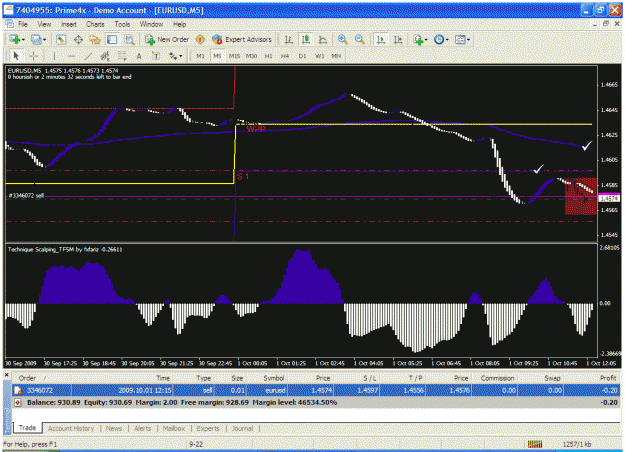Open the Expert Advisors button

point(242,39)
